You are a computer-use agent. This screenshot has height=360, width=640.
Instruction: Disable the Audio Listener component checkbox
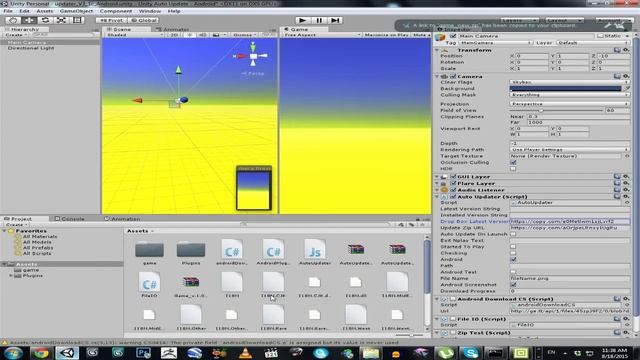coord(453,190)
